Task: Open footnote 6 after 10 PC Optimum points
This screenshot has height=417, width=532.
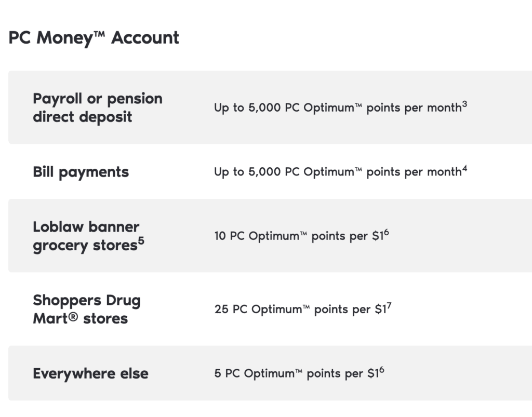Action: 386,232
